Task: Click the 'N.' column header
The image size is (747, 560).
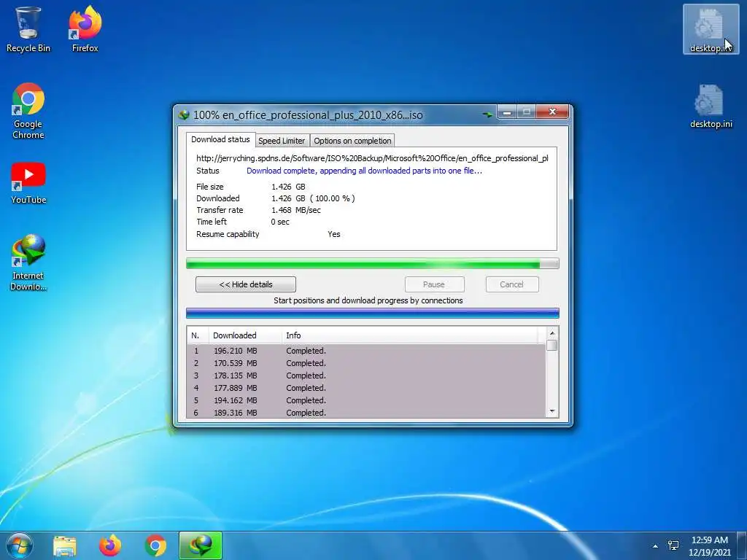Action: [x=198, y=335]
